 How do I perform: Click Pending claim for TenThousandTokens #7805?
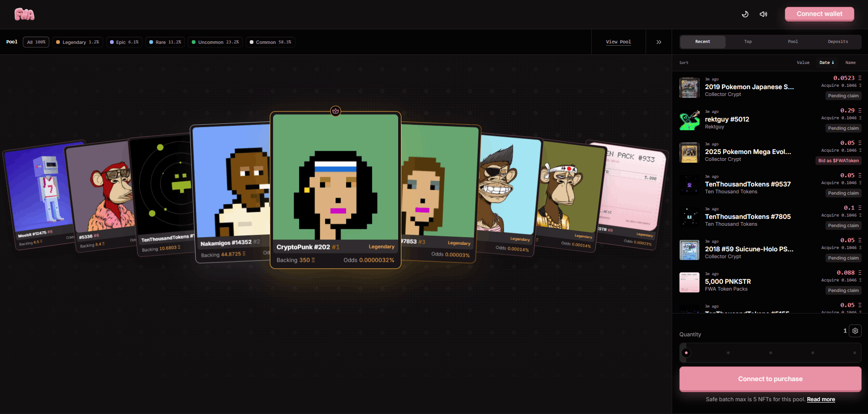843,226
